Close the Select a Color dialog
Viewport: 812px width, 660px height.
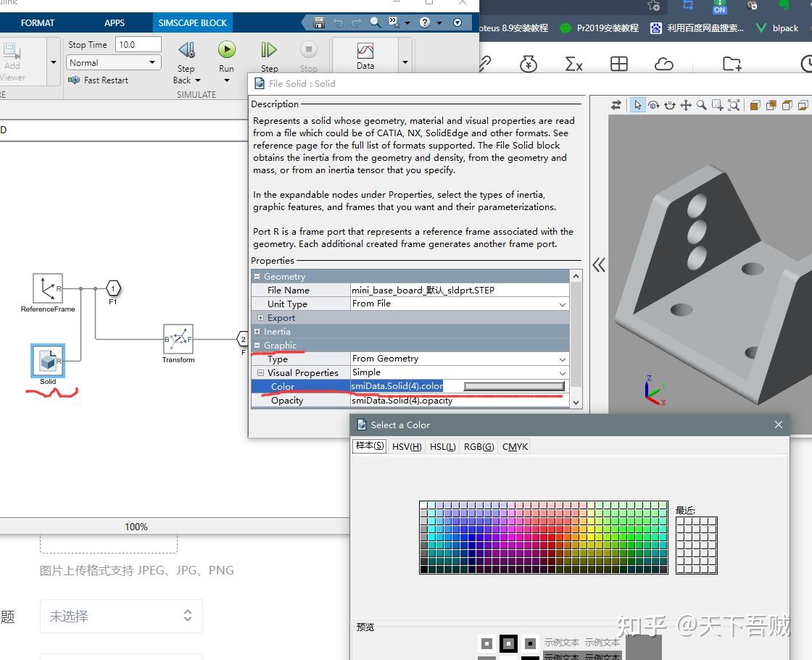coord(779,425)
